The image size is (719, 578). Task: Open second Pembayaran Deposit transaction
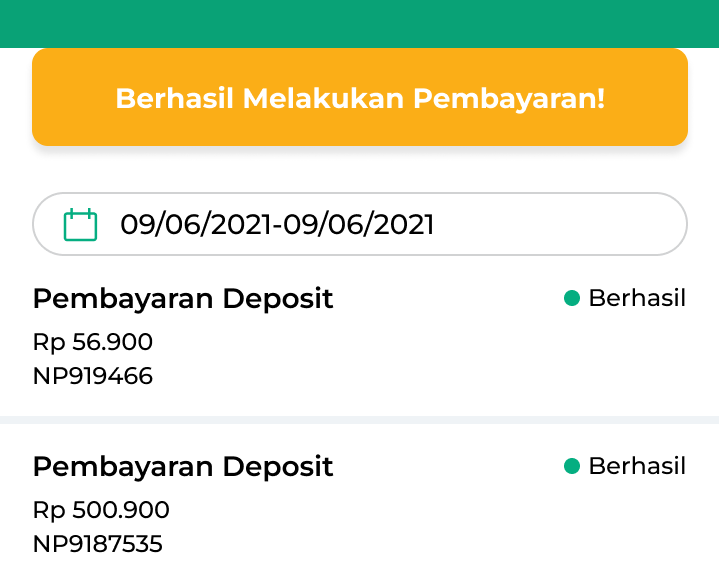(x=360, y=504)
